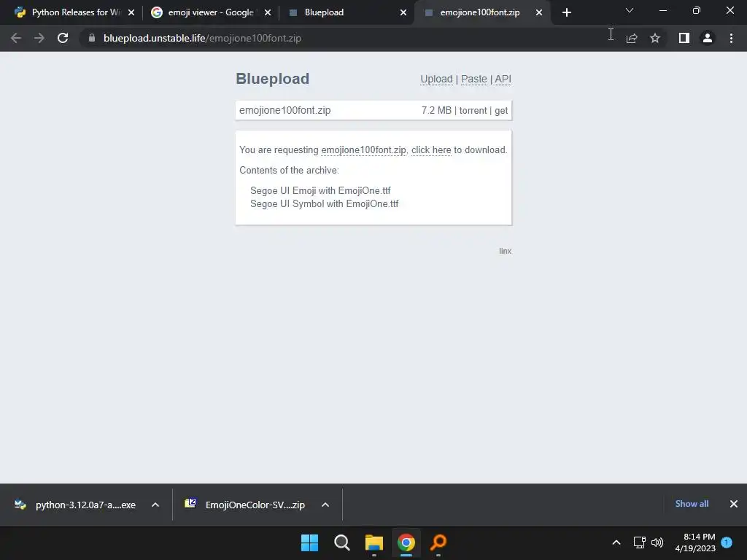
Task: Open the Windows Start menu
Action: coord(309,542)
